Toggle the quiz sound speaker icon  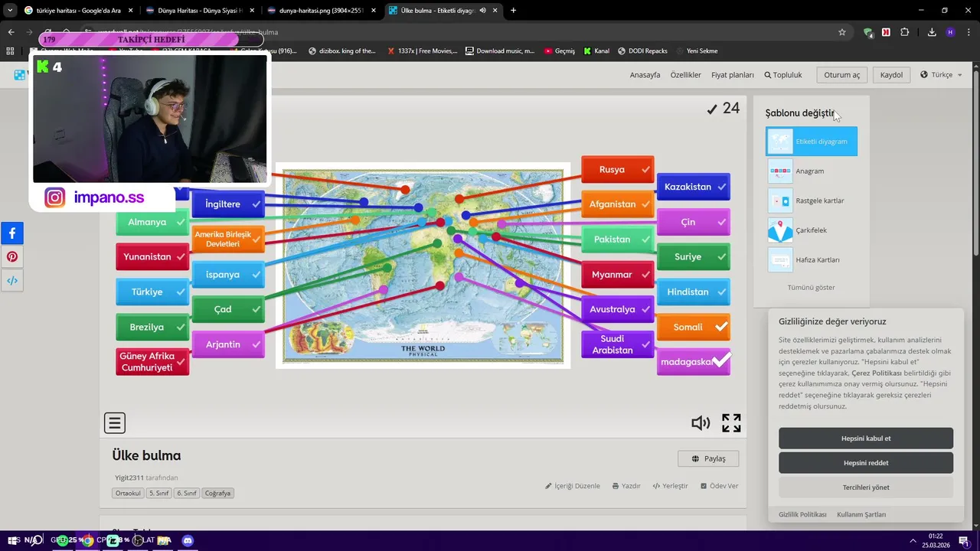[700, 423]
